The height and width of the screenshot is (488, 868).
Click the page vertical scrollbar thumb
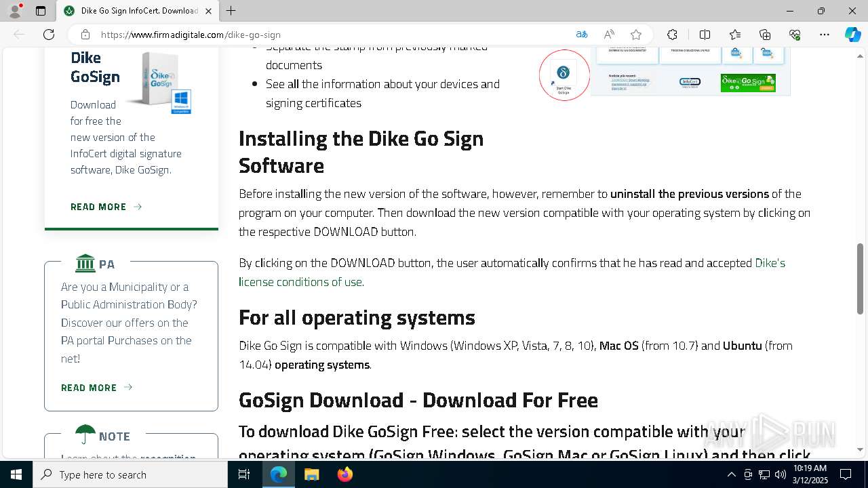tap(861, 278)
